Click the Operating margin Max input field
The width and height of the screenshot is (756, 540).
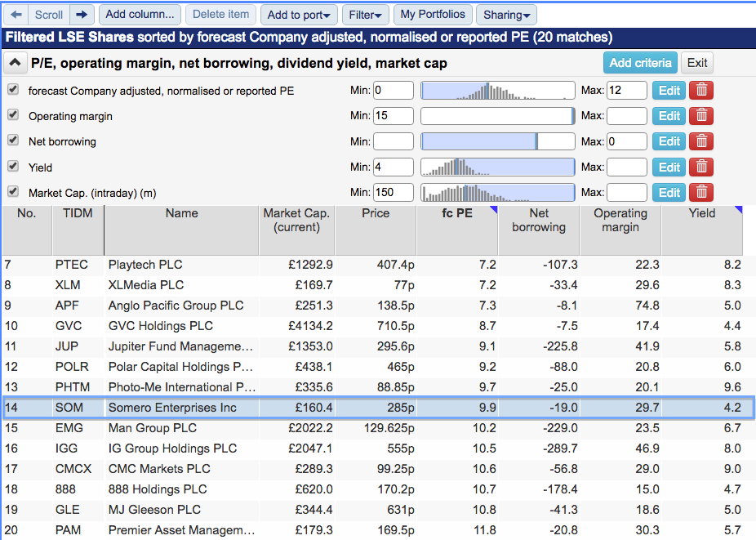626,116
